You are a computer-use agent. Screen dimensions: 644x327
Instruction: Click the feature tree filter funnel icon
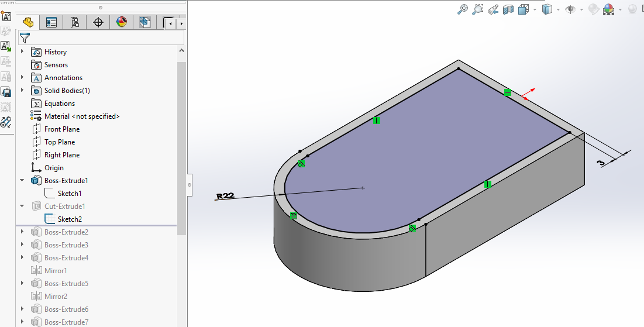25,38
